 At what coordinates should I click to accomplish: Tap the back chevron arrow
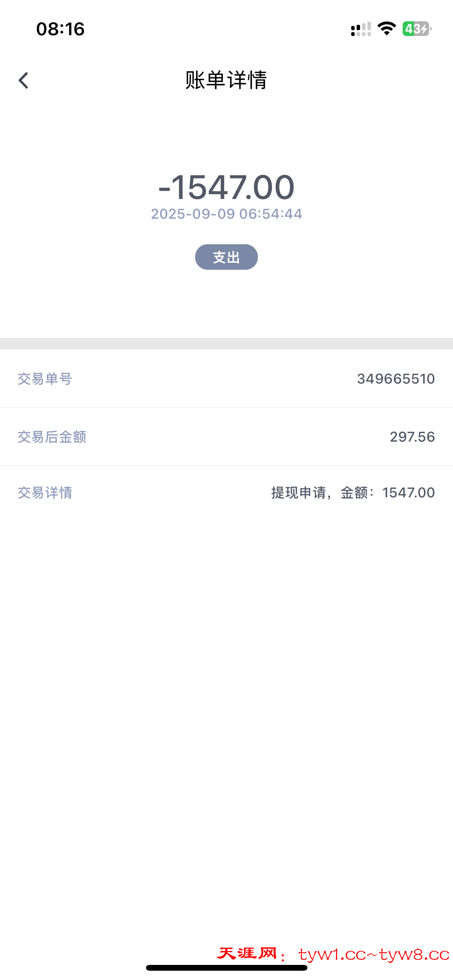point(24,81)
